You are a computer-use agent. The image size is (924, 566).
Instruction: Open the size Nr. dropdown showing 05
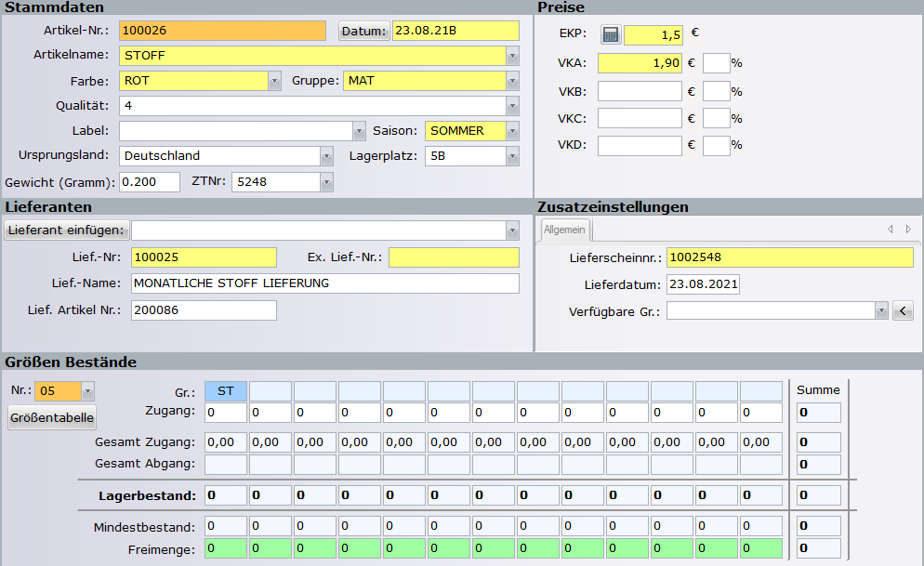[87, 391]
